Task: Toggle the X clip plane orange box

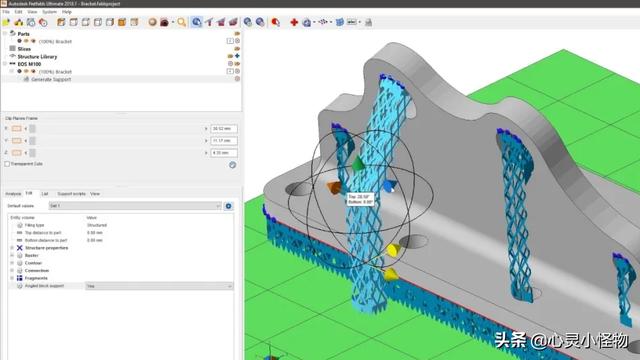Action: pyautogui.click(x=17, y=129)
